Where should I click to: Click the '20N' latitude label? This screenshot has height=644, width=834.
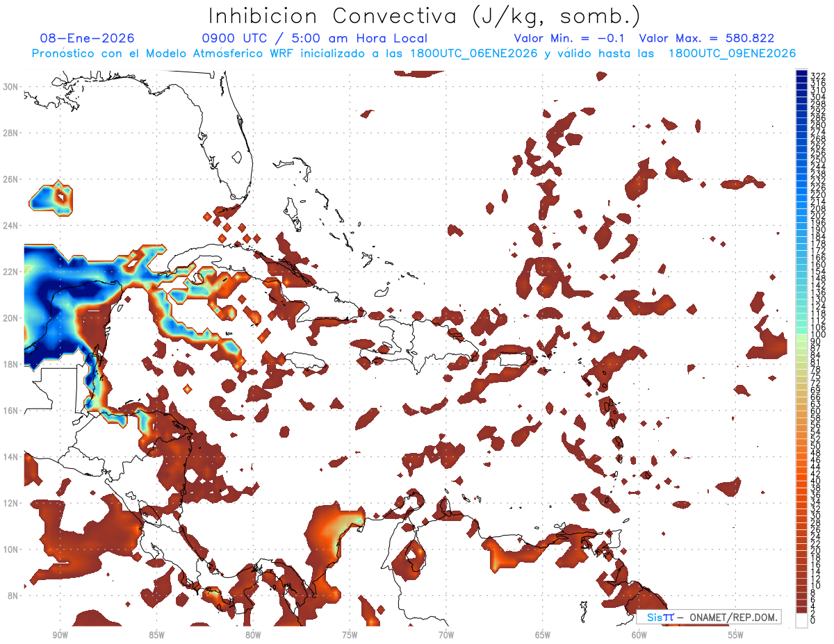[x=9, y=317]
